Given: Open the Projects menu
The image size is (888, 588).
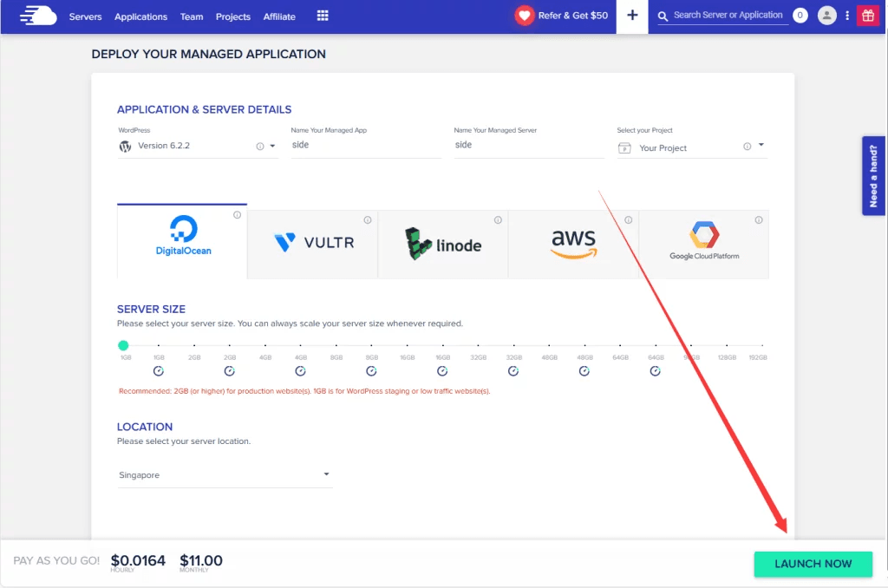Looking at the screenshot, I should tap(232, 16).
